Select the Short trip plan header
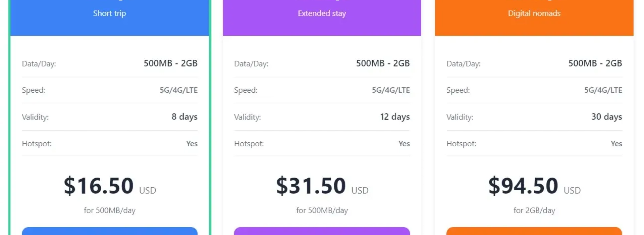 click(109, 13)
